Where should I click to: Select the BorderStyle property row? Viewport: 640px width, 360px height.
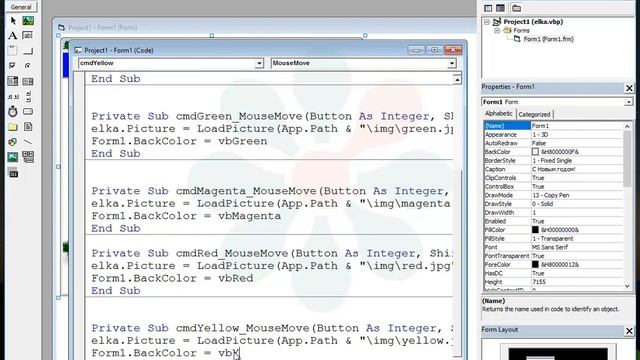point(553,160)
